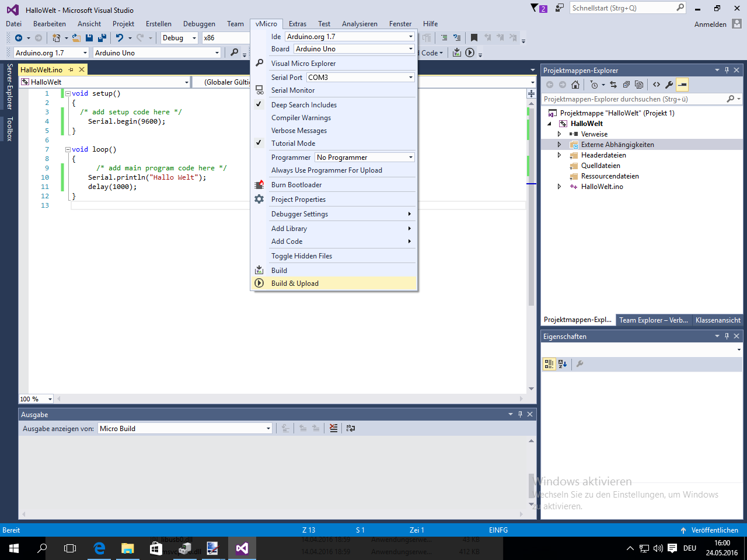Click Anmelden sign-in link

[x=710, y=24]
